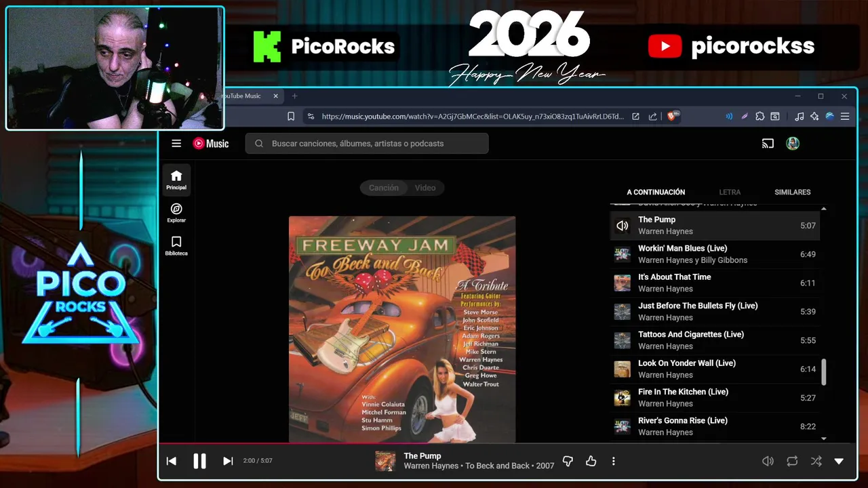Click the open-in-app icon in address bar
Viewport: 868px width, 488px height.
(x=635, y=117)
